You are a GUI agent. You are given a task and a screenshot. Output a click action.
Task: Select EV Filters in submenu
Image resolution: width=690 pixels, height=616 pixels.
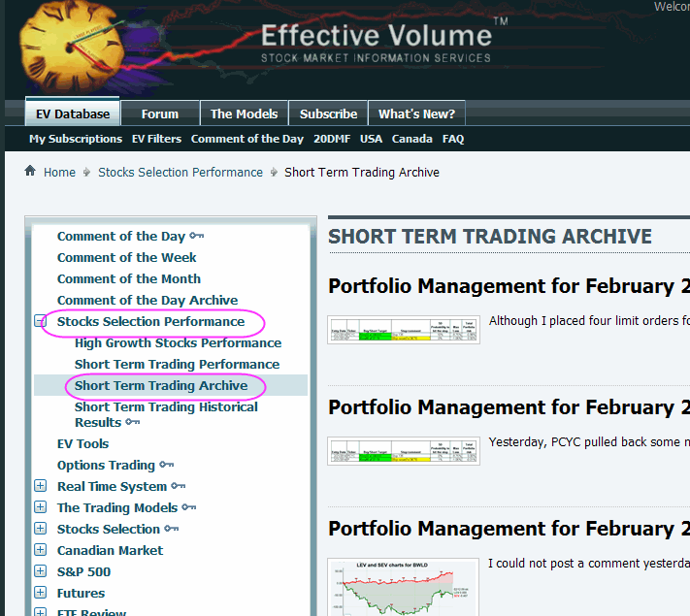point(156,139)
